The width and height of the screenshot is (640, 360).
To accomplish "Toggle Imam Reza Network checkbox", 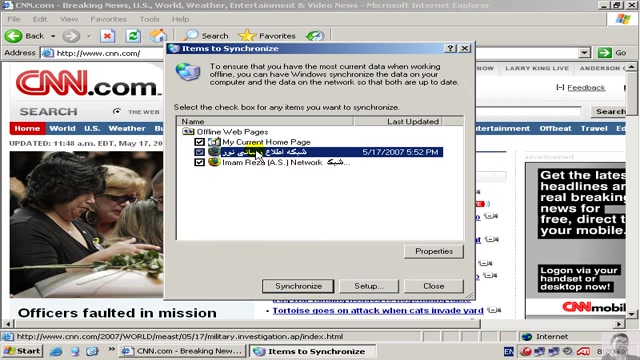I will tap(199, 162).
